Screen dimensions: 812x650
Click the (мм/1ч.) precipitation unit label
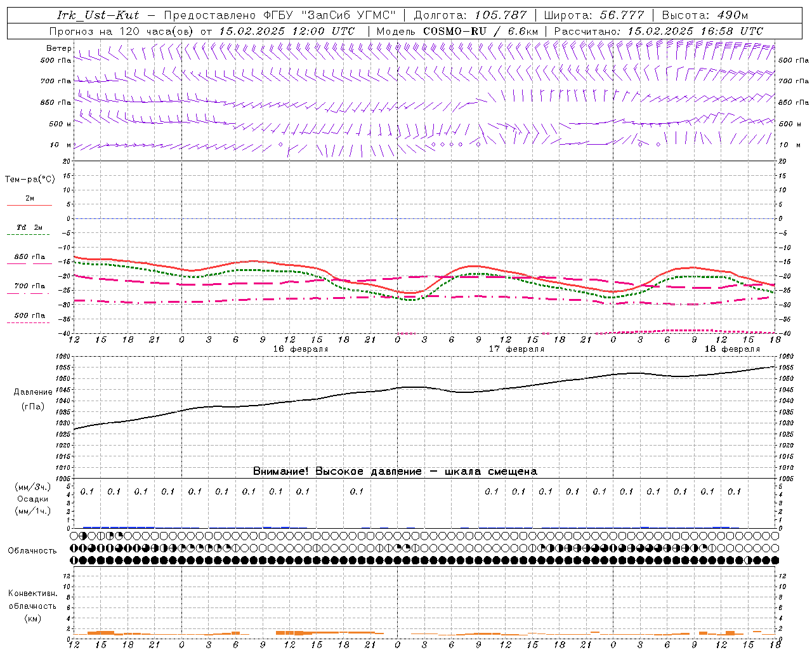click(x=33, y=511)
